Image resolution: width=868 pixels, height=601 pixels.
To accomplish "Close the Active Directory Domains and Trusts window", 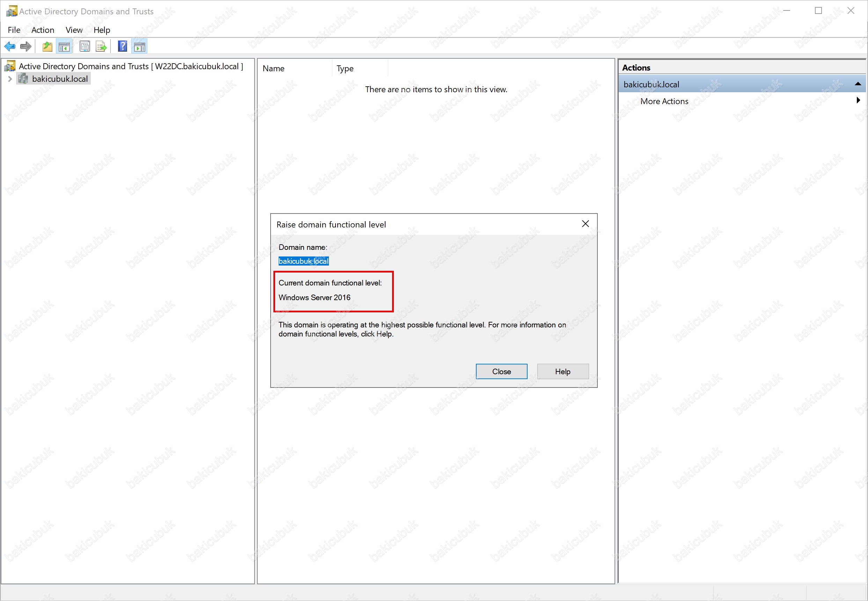I will click(851, 10).
